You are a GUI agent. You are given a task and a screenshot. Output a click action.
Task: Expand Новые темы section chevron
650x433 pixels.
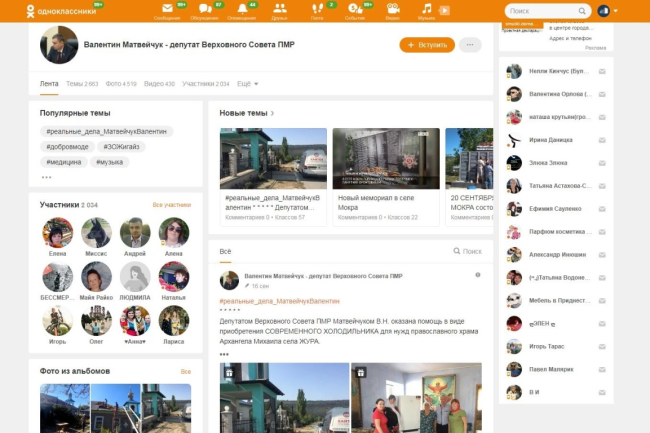coord(272,114)
